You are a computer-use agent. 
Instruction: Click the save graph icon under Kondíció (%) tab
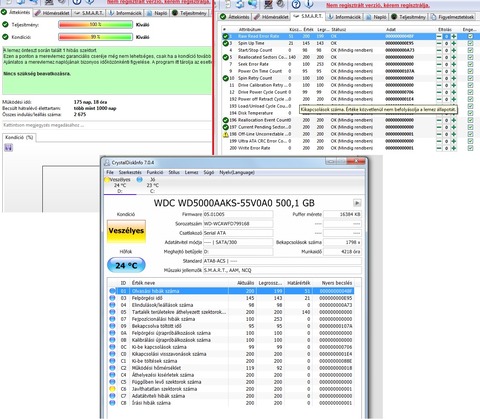tap(9, 147)
